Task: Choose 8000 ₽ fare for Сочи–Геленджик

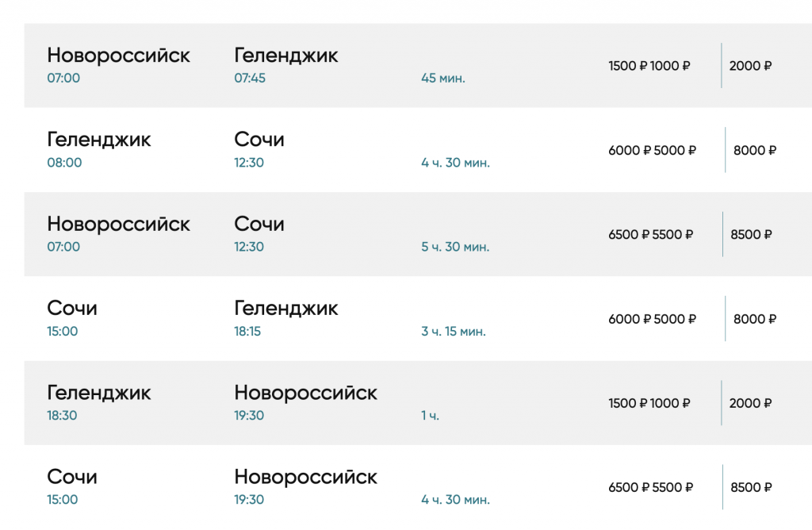Action: click(x=755, y=319)
